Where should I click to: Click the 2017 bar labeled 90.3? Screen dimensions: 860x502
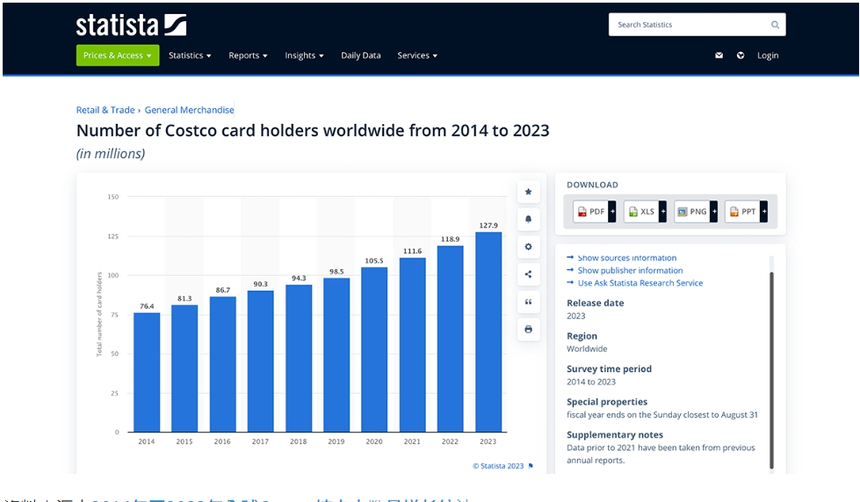point(261,362)
